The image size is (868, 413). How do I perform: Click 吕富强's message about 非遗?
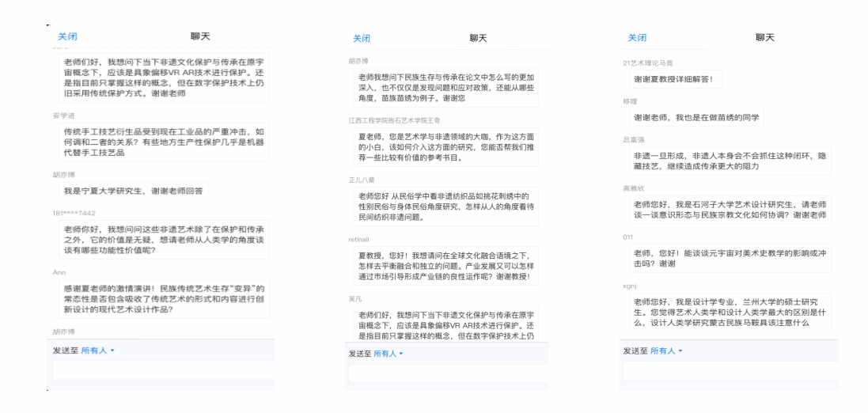pyautogui.click(x=726, y=163)
